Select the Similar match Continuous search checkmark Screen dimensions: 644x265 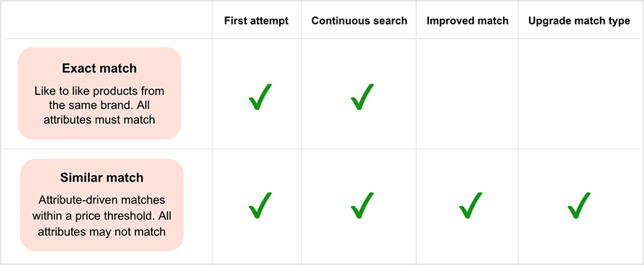click(362, 205)
